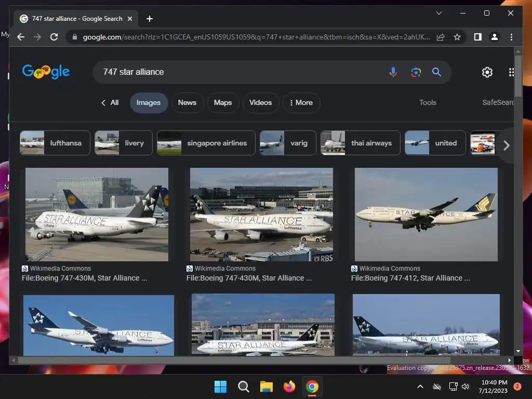Click vertical scrollbar down arrow
The width and height of the screenshot is (532, 399).
click(518, 351)
